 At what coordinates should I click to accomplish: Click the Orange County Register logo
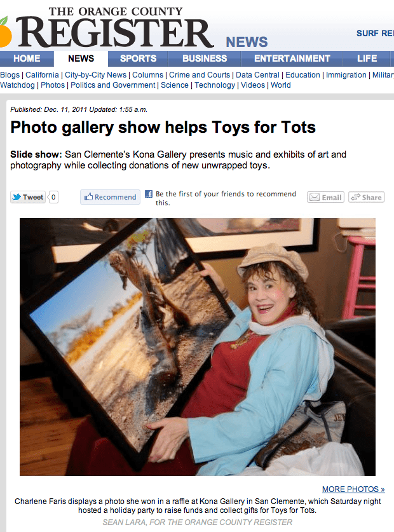point(107,27)
